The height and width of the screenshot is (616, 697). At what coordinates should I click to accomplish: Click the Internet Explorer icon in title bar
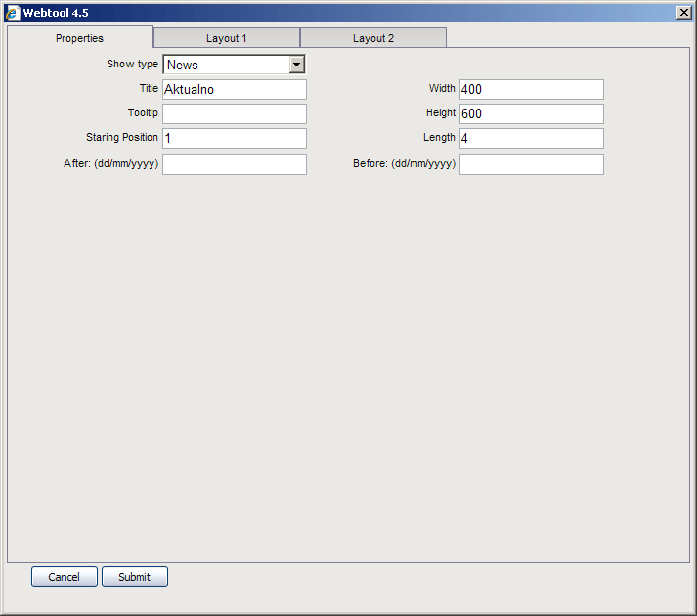click(13, 12)
